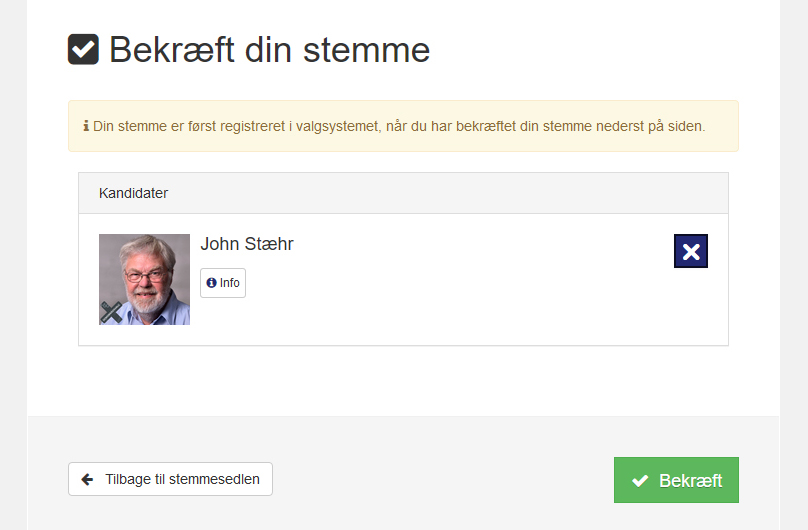
Task: Click the gray footer area between the buttons
Action: (440, 480)
